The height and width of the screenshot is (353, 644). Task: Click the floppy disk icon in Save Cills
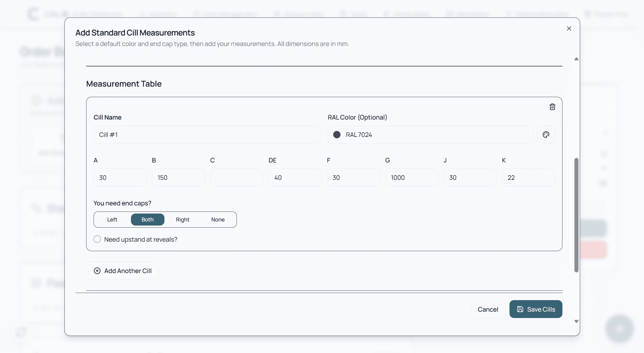pos(520,309)
